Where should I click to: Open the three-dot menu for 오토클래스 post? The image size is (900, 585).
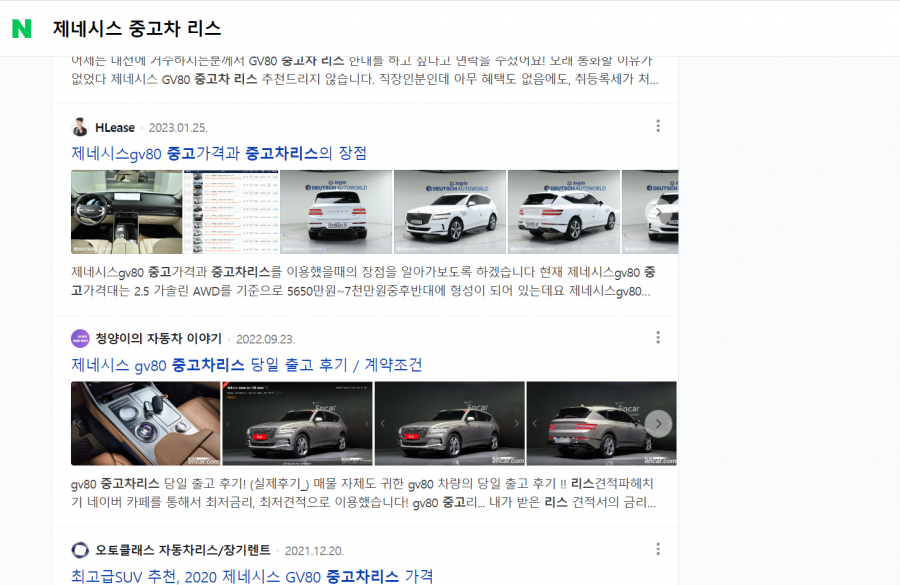[658, 549]
